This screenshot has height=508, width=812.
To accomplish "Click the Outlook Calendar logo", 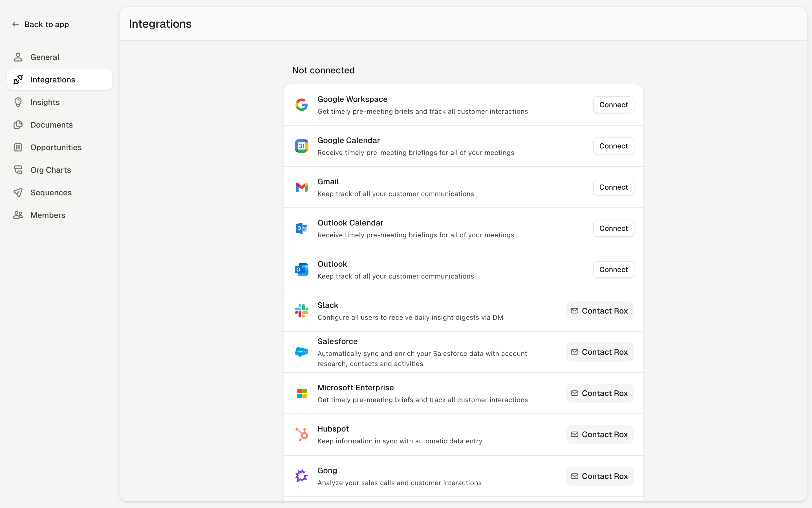I will coord(302,229).
